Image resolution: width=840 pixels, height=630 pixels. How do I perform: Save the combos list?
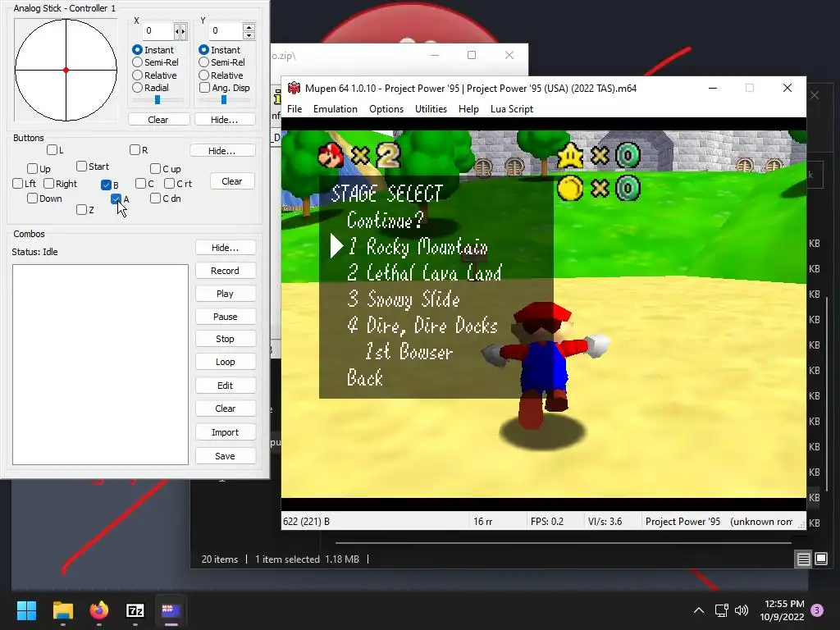coord(225,456)
